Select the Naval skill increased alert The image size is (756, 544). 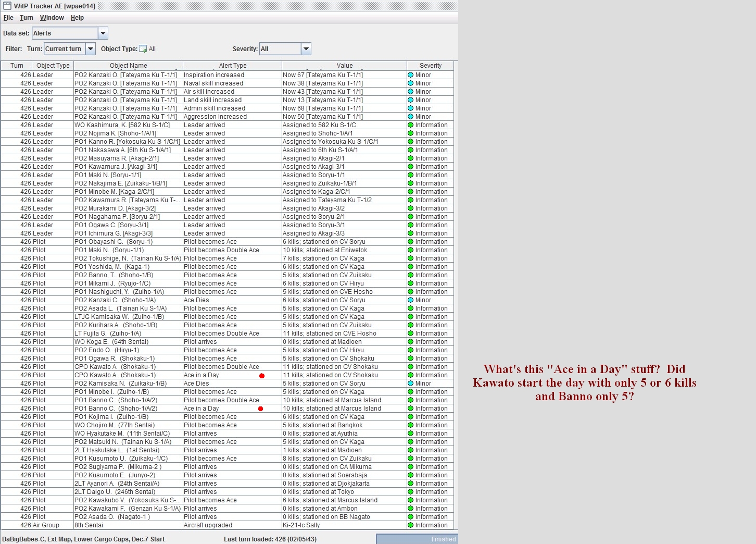227,83
